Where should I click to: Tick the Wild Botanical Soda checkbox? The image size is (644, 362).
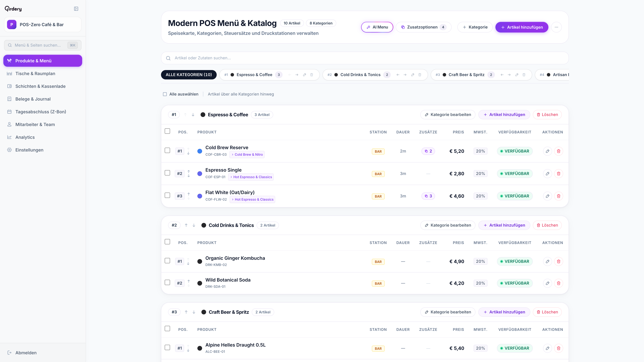[x=167, y=283]
